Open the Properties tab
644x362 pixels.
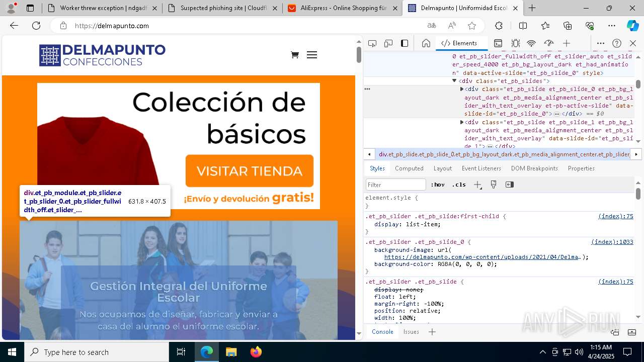(581, 168)
